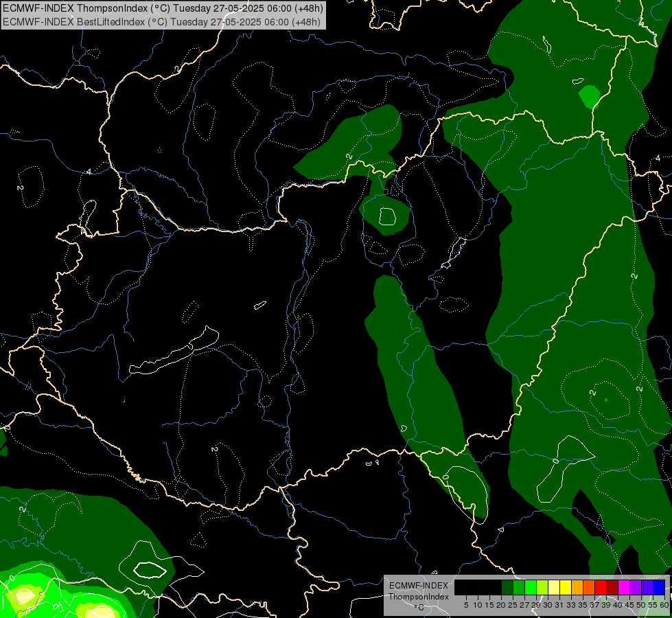The image size is (672, 618).
Task: Click the legend scale value 27
Action: (x=524, y=605)
